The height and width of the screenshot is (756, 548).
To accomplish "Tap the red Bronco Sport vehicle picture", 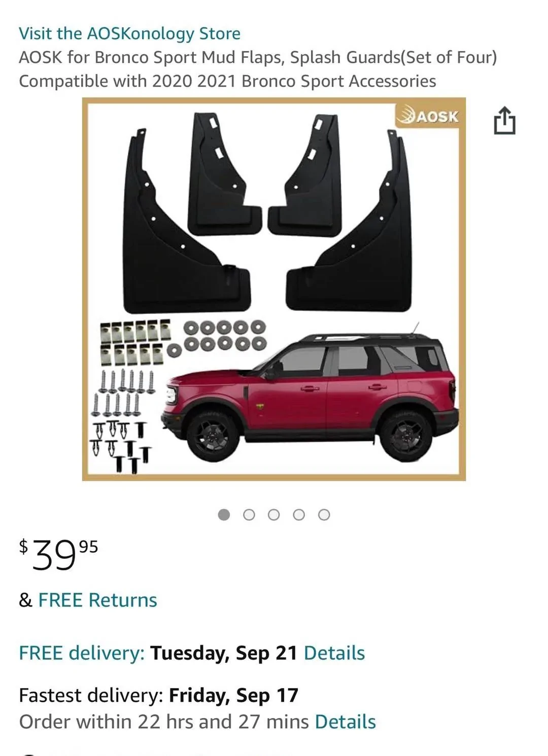I will pyautogui.click(x=310, y=393).
